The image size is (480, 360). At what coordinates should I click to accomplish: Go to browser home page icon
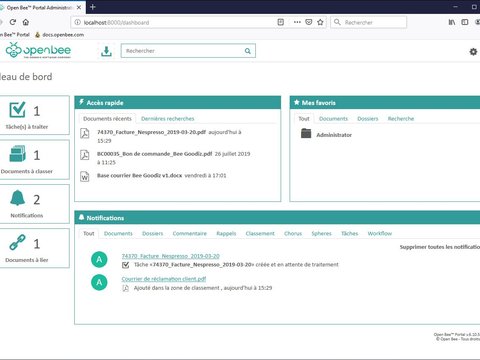[26, 22]
